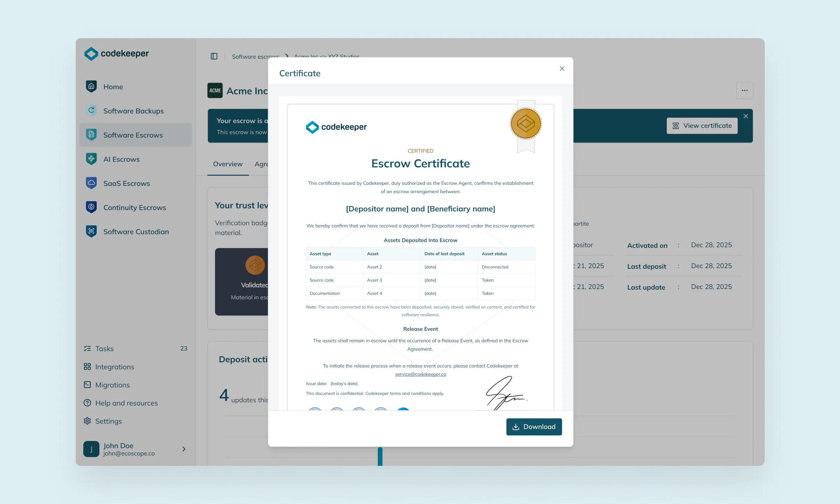Click the 'Last deposit' label
Screen dimensions: 840x504
pyautogui.click(x=647, y=266)
